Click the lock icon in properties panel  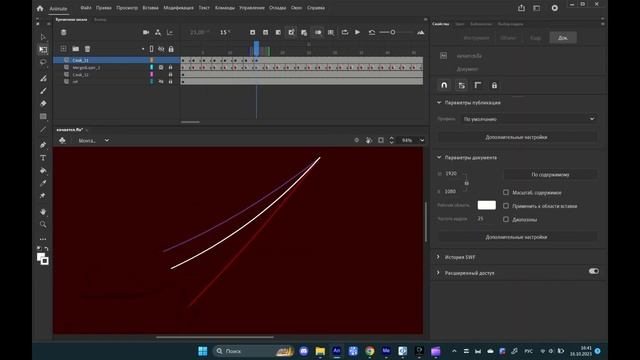point(494,85)
